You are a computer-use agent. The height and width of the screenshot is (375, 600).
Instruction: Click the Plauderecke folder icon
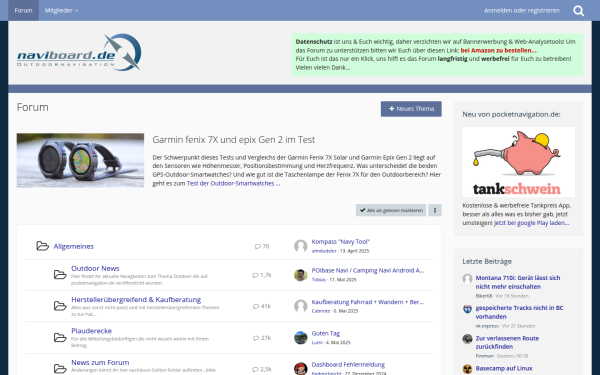coord(60,338)
